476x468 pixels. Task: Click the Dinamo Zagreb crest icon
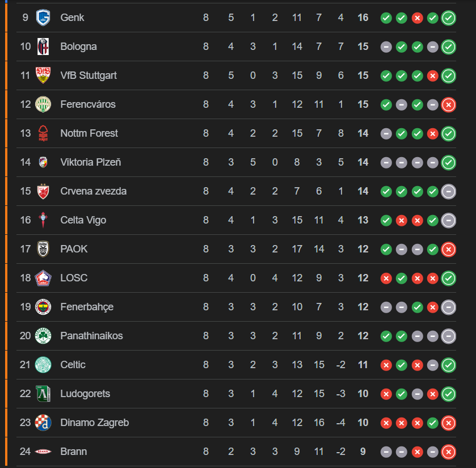pos(43,423)
